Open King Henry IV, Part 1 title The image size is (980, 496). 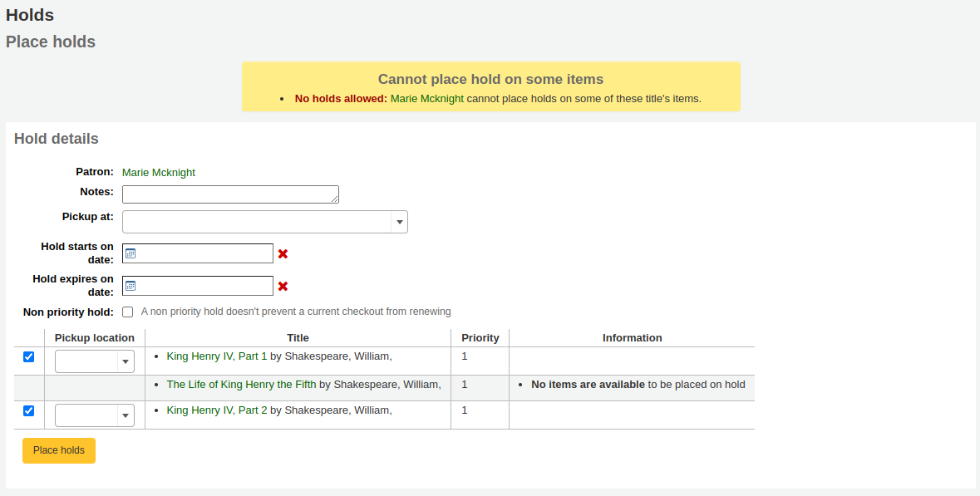(x=217, y=356)
